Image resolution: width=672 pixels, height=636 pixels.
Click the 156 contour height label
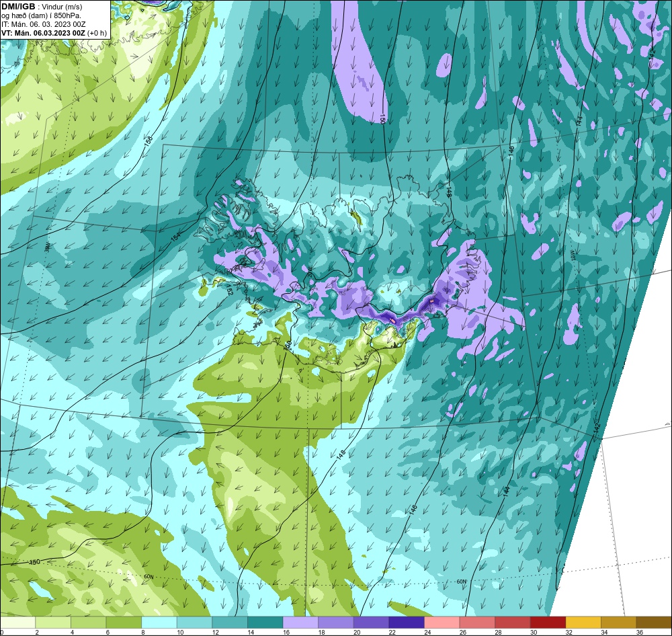click(x=149, y=141)
